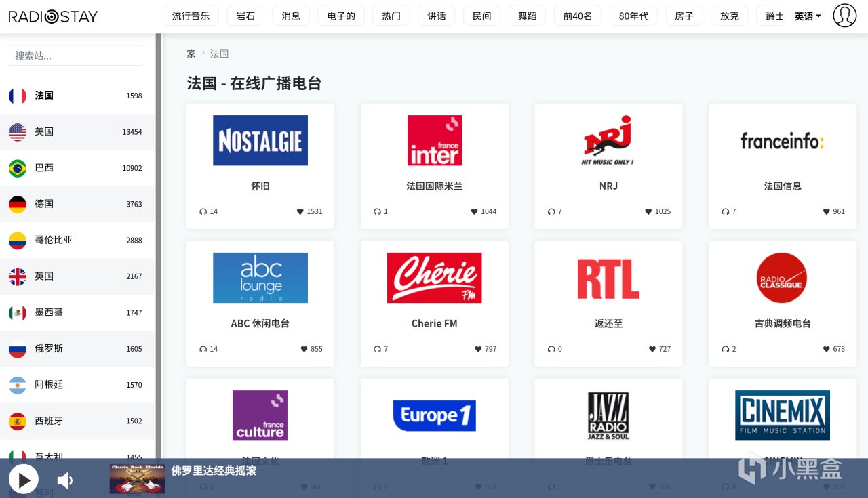Image resolution: width=868 pixels, height=498 pixels.
Task: Click the Mexico flag icon
Action: pyautogui.click(x=18, y=312)
